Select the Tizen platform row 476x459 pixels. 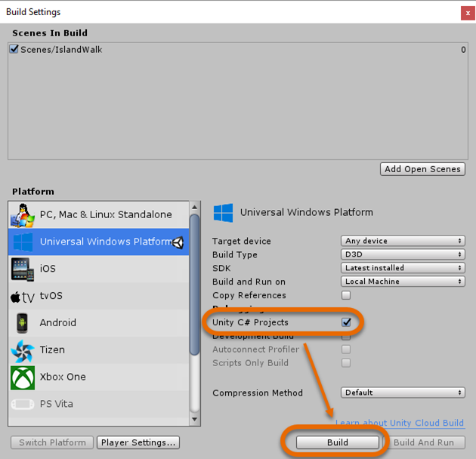pos(99,350)
